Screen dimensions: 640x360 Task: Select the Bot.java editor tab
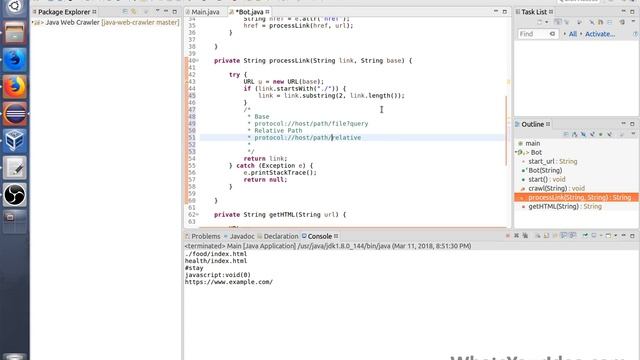248,12
